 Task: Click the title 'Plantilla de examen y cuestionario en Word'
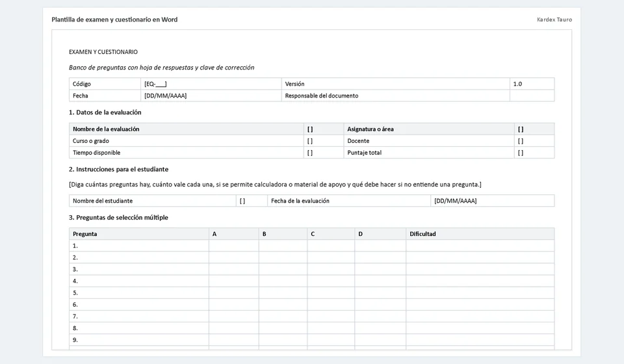(114, 19)
